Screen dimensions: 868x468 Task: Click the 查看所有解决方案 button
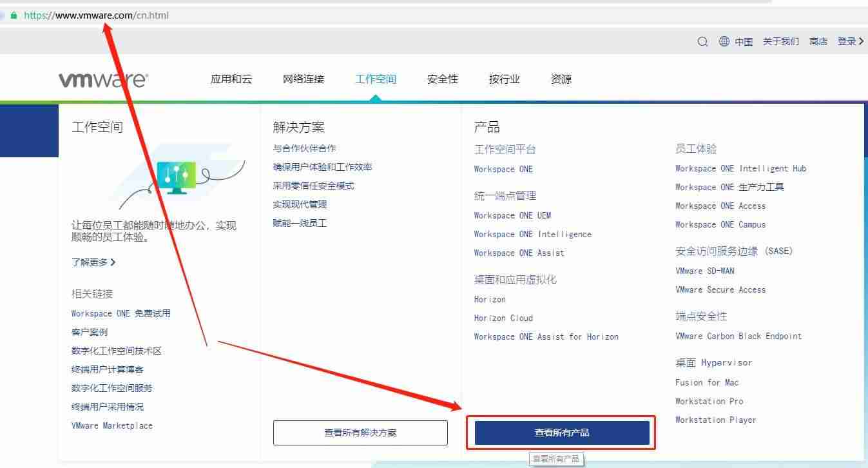click(360, 433)
